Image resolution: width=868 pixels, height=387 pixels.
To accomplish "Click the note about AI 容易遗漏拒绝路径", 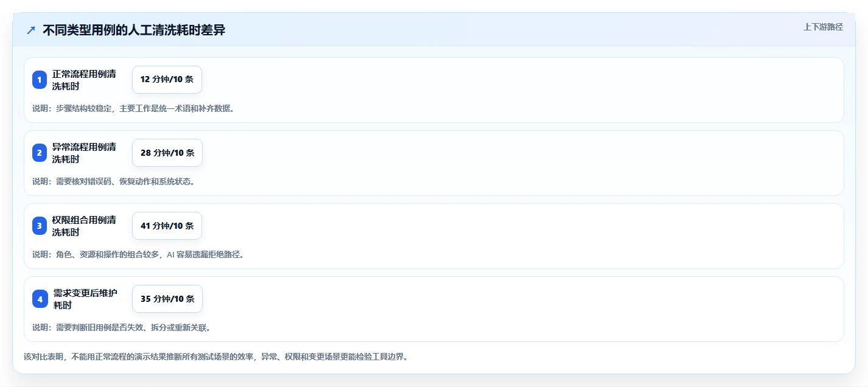I will 138,254.
